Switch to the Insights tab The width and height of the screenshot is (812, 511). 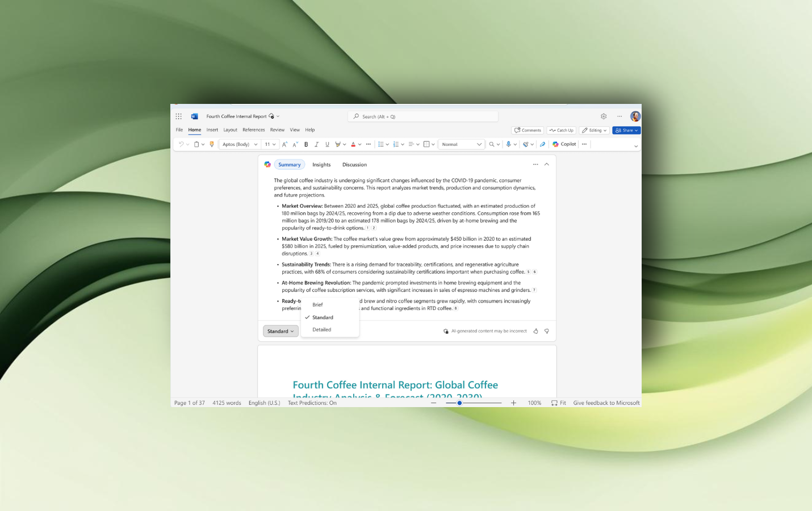(321, 165)
